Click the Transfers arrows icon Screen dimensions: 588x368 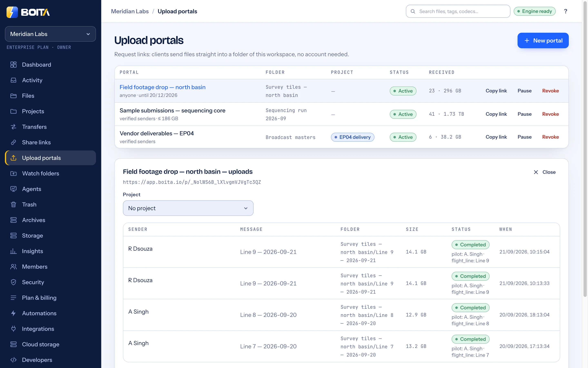tap(13, 127)
